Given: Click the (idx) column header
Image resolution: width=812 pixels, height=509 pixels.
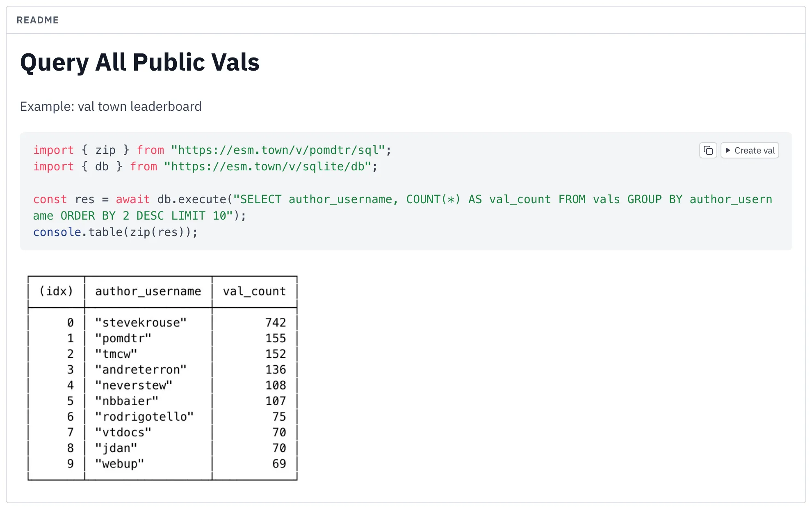Looking at the screenshot, I should [x=56, y=291].
